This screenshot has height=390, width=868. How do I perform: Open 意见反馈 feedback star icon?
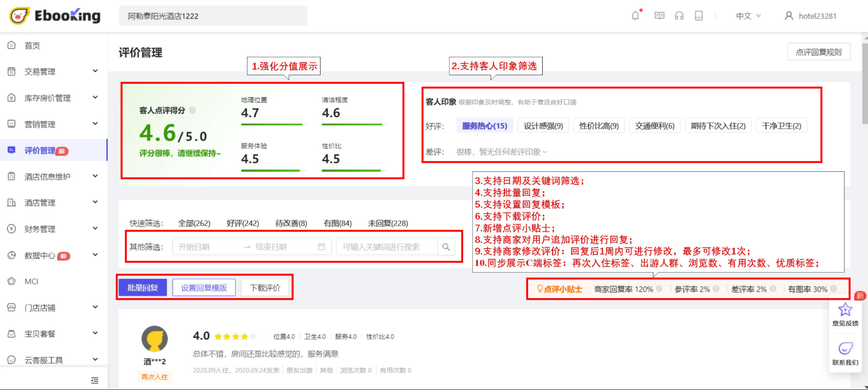tap(845, 310)
